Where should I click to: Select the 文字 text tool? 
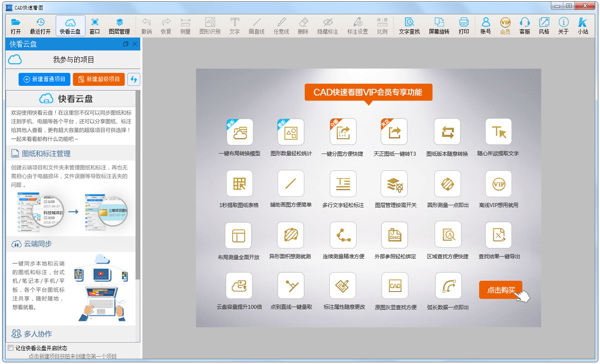[235, 26]
